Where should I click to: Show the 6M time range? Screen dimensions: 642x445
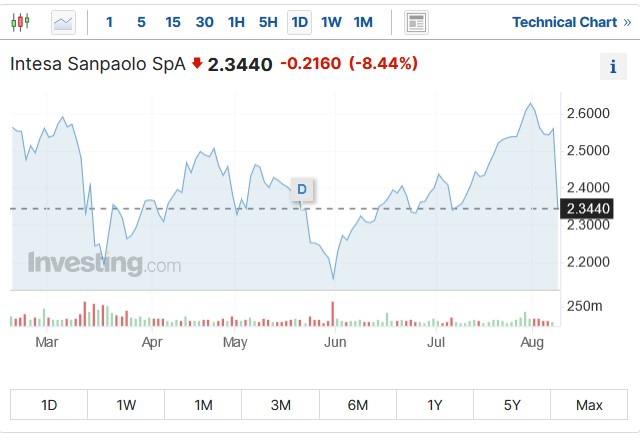click(358, 405)
